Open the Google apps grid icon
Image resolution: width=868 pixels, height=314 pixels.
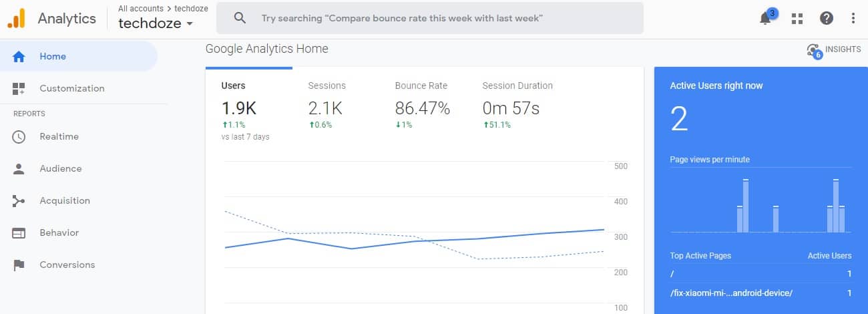tap(797, 19)
